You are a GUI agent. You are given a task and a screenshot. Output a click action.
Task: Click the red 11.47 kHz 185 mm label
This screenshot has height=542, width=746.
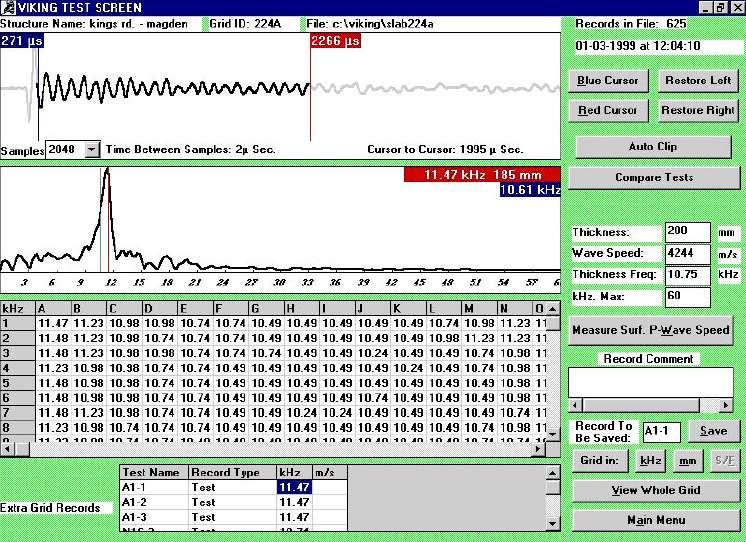click(x=482, y=175)
